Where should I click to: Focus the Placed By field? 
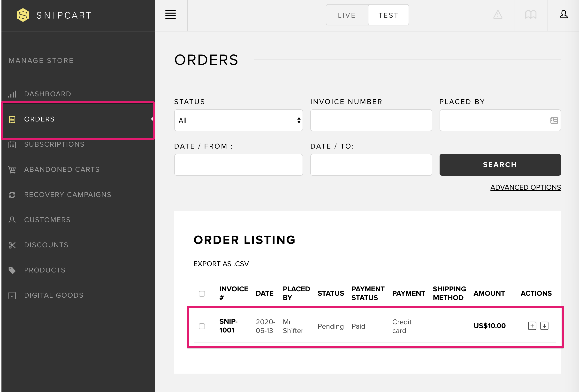coord(500,120)
